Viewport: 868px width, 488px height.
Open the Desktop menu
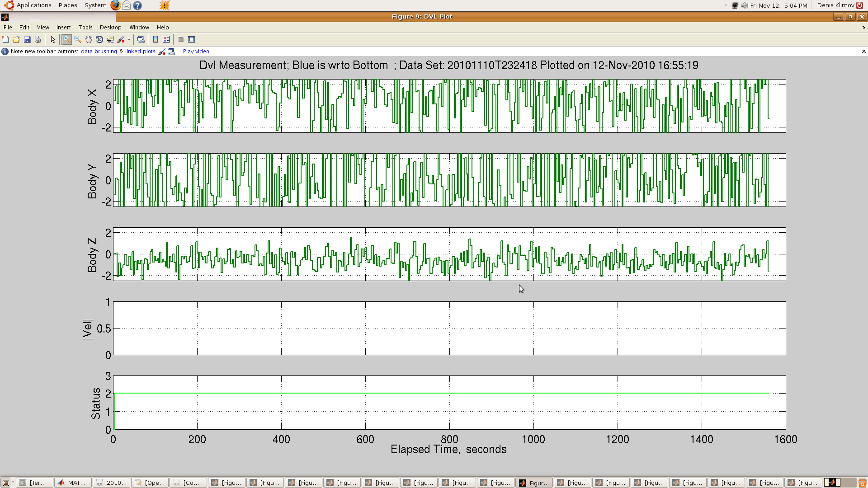[x=111, y=28]
